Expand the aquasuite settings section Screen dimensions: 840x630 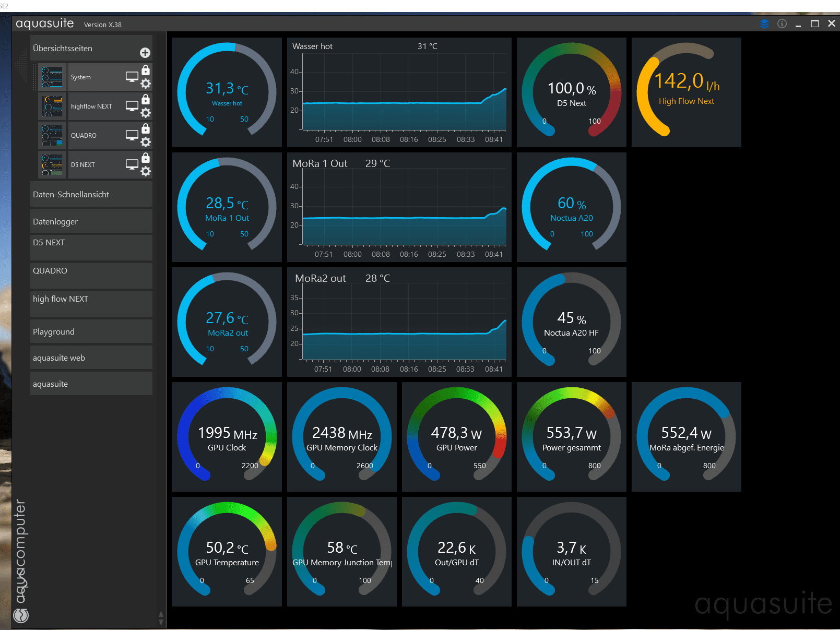(x=91, y=384)
